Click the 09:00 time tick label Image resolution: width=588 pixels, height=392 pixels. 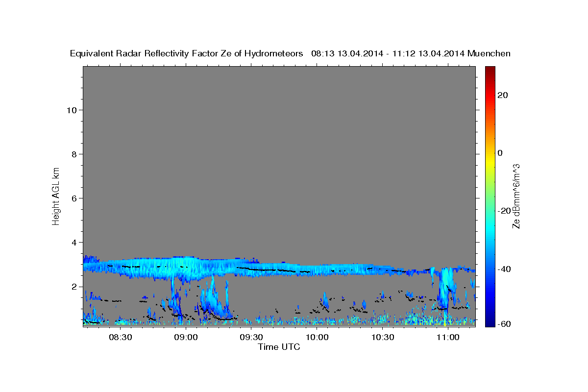pos(186,338)
